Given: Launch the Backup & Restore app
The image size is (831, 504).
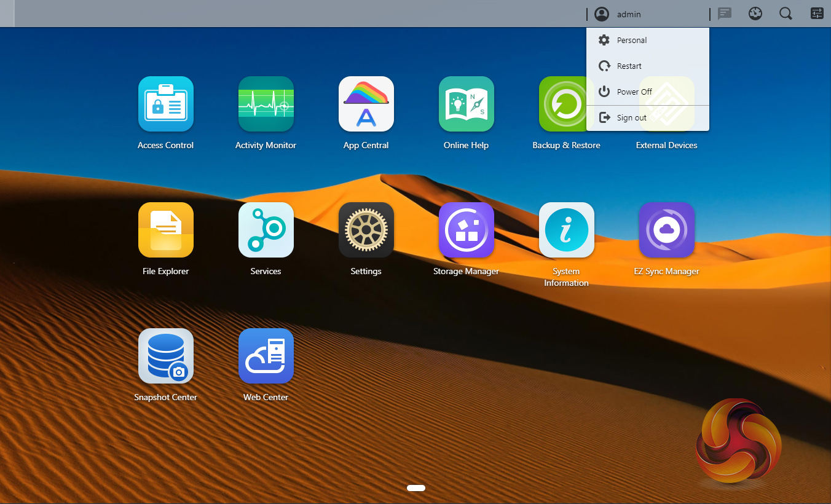Looking at the screenshot, I should [x=562, y=104].
